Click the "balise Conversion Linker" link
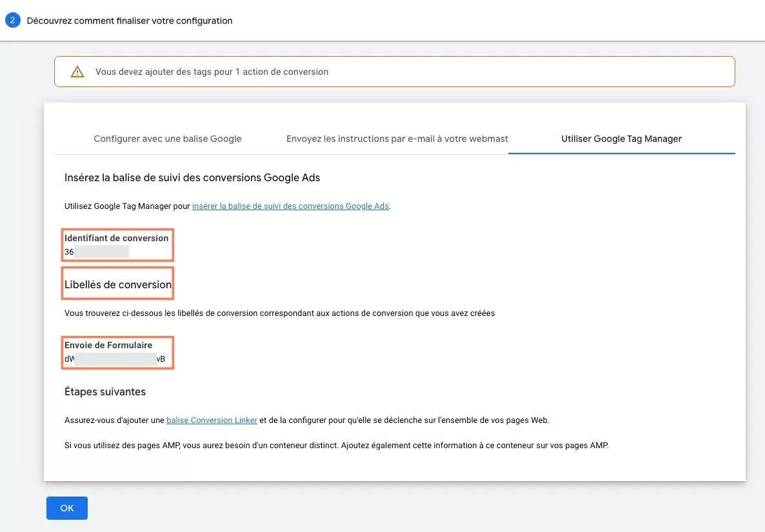Screen dimensions: 765x532 212,420
